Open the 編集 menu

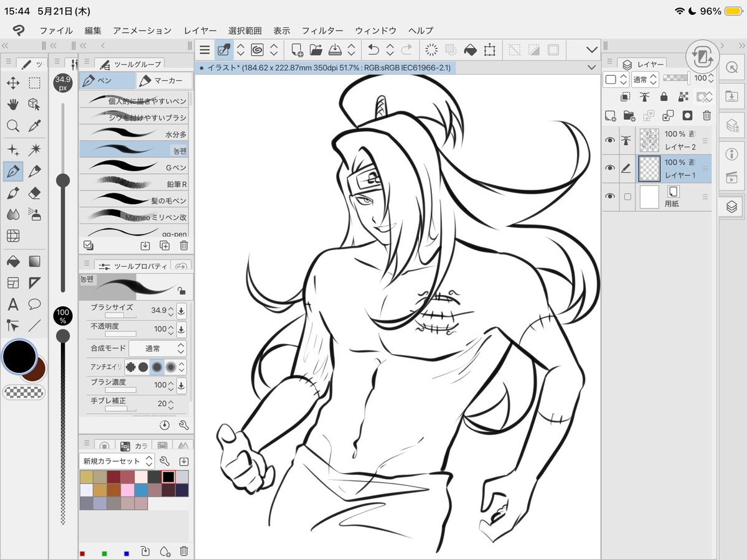93,30
